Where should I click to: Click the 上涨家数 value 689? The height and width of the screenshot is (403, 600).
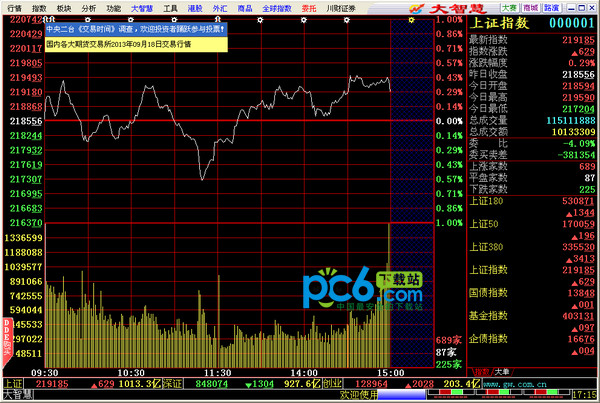point(587,166)
